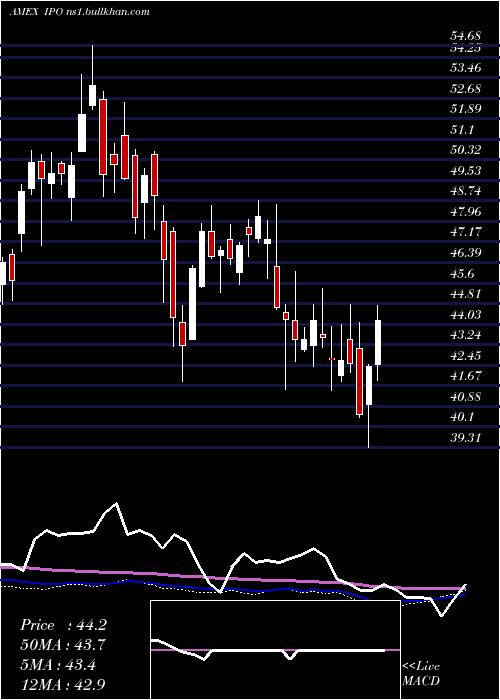Click the 46.39 price axis label
This screenshot has height=700, width=500.
pos(466,253)
